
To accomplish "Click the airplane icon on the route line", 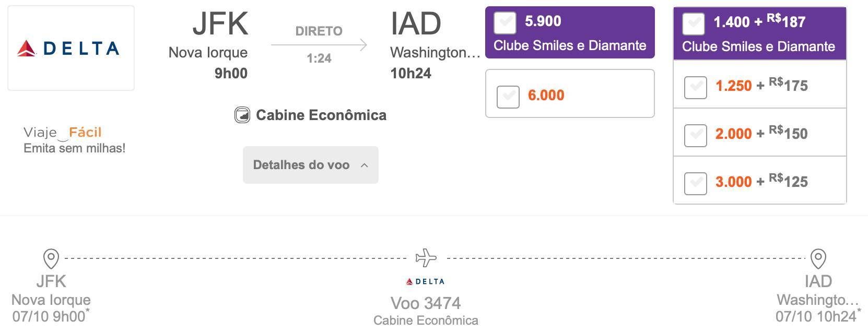I will click(x=426, y=257).
